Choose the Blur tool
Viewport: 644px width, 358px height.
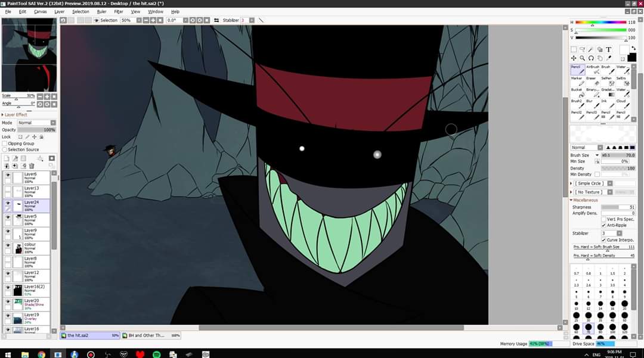(592, 103)
